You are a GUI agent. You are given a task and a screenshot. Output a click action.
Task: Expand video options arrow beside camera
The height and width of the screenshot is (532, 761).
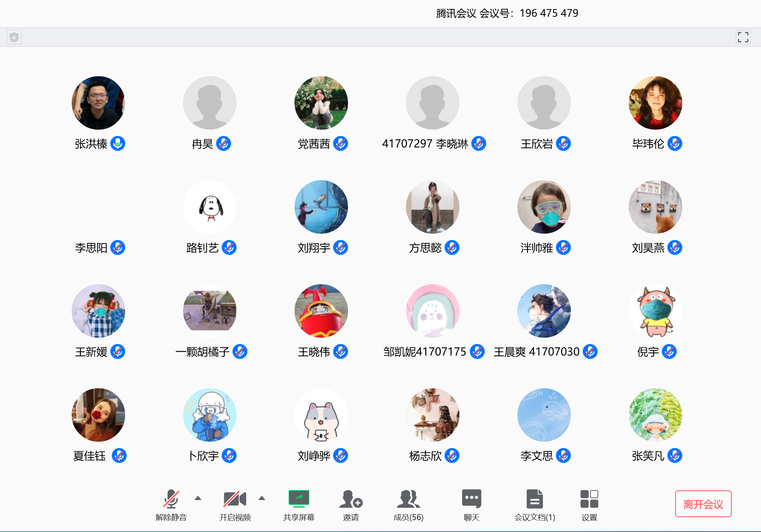pos(262,498)
